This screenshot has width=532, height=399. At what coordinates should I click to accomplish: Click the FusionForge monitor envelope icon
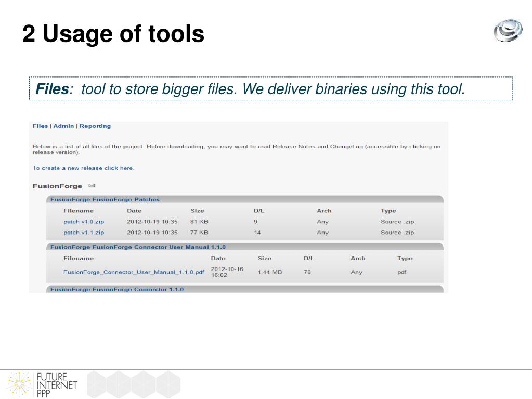pos(92,186)
